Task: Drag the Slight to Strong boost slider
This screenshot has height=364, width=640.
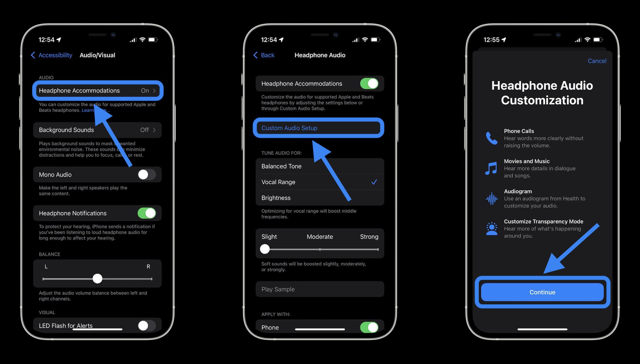Action: click(x=265, y=249)
